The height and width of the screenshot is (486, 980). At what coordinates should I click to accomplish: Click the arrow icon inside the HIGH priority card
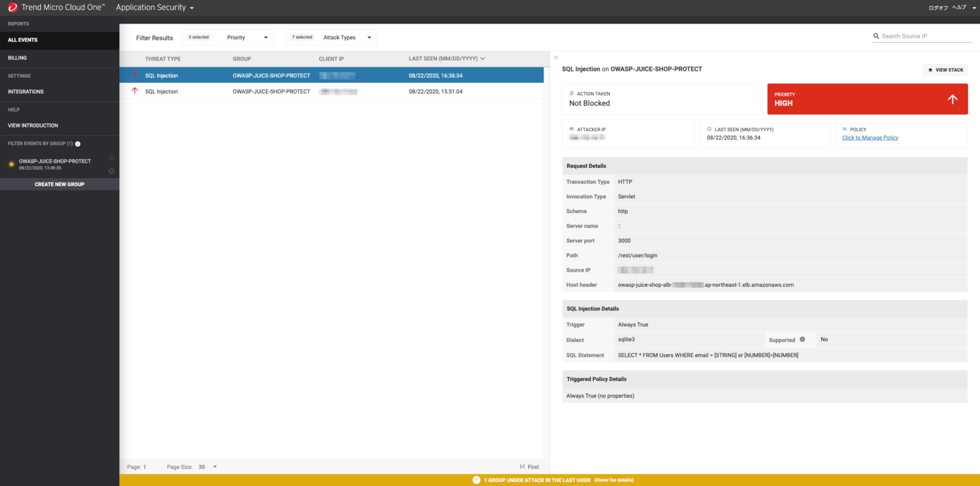953,99
